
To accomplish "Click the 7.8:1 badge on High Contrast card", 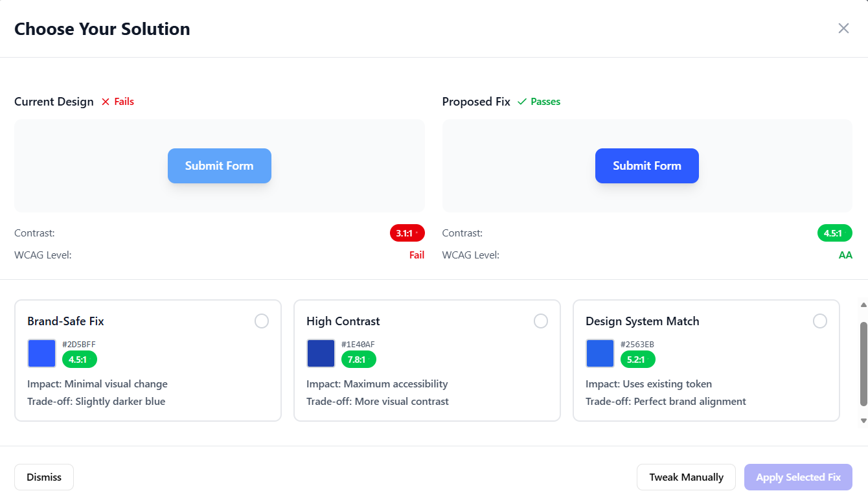I will [x=358, y=359].
